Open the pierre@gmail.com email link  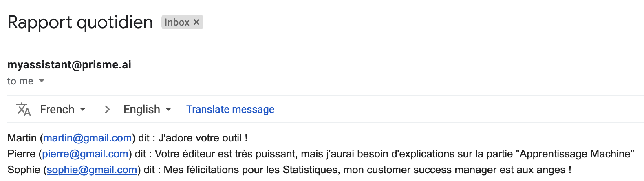85,154
